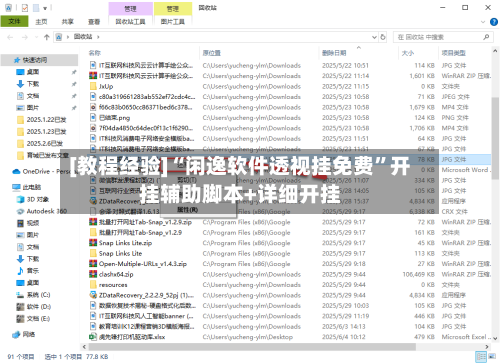Click the Properties quick access toolbar icon
Viewport: 500px width, 363px height.
tap(25, 8)
